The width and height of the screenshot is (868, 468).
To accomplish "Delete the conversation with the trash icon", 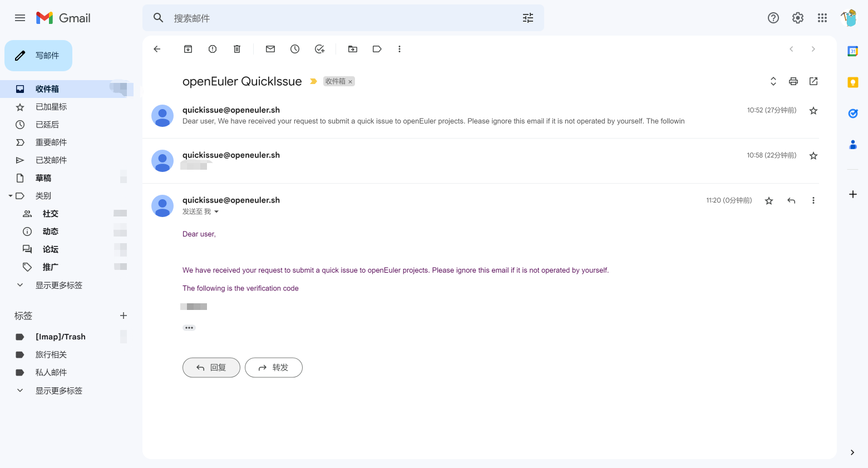I will coord(237,49).
